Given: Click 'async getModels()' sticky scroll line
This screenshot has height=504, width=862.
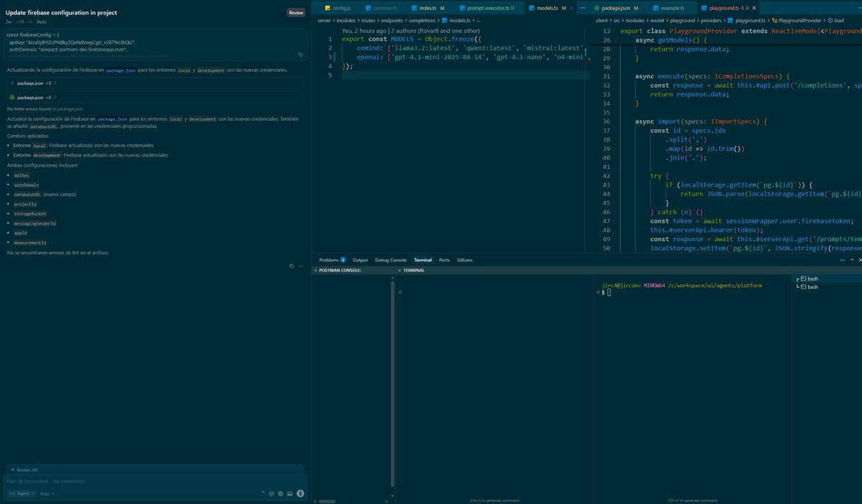Looking at the screenshot, I should click(x=672, y=40).
